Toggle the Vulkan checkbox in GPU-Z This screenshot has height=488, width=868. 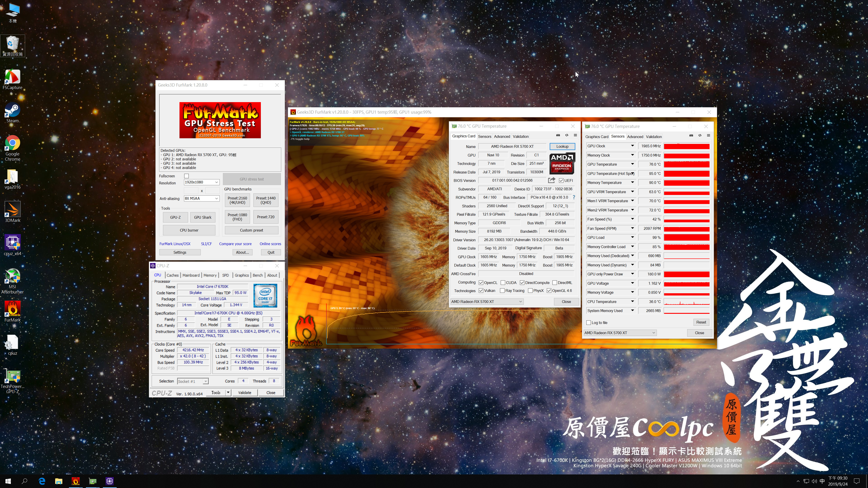click(481, 291)
